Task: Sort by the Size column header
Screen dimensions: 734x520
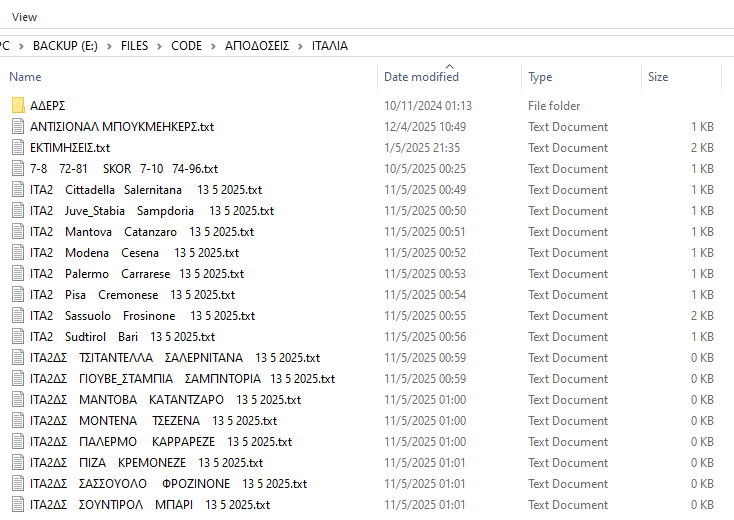Action: (658, 77)
